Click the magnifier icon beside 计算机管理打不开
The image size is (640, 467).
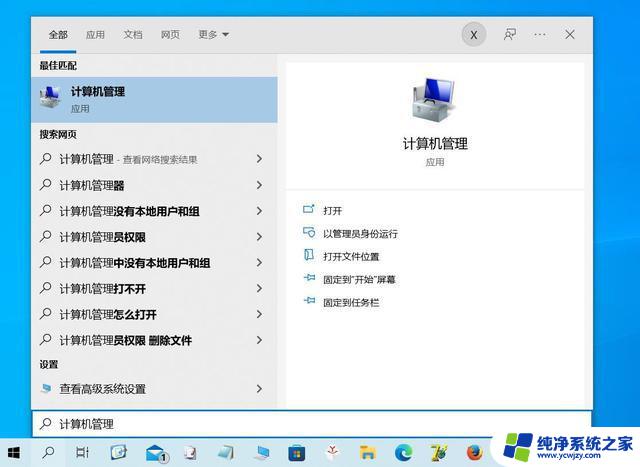tap(46, 288)
